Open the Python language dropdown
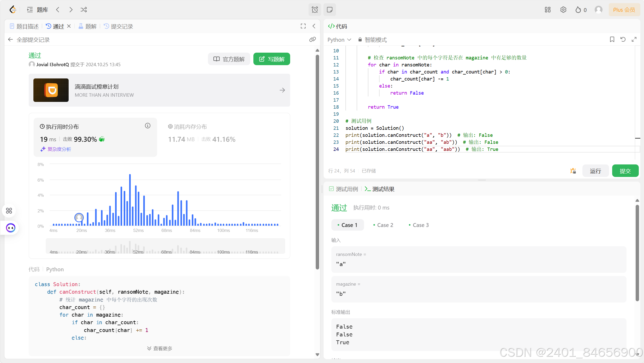The image size is (644, 363). pos(339,40)
